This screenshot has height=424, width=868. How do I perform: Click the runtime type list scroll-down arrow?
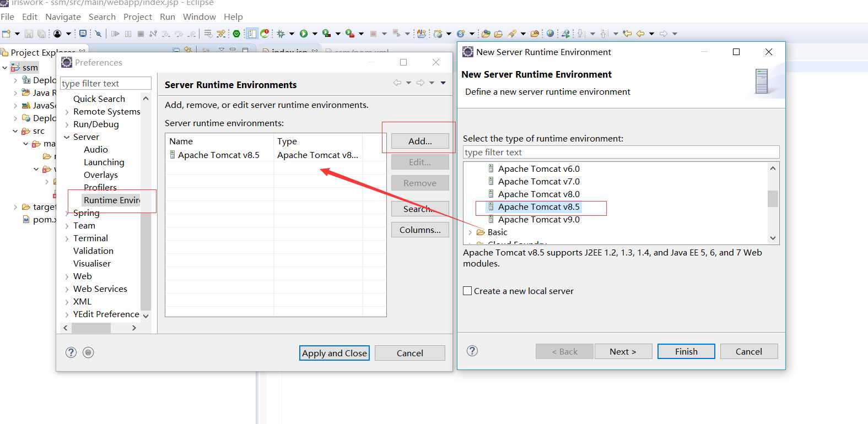[773, 238]
